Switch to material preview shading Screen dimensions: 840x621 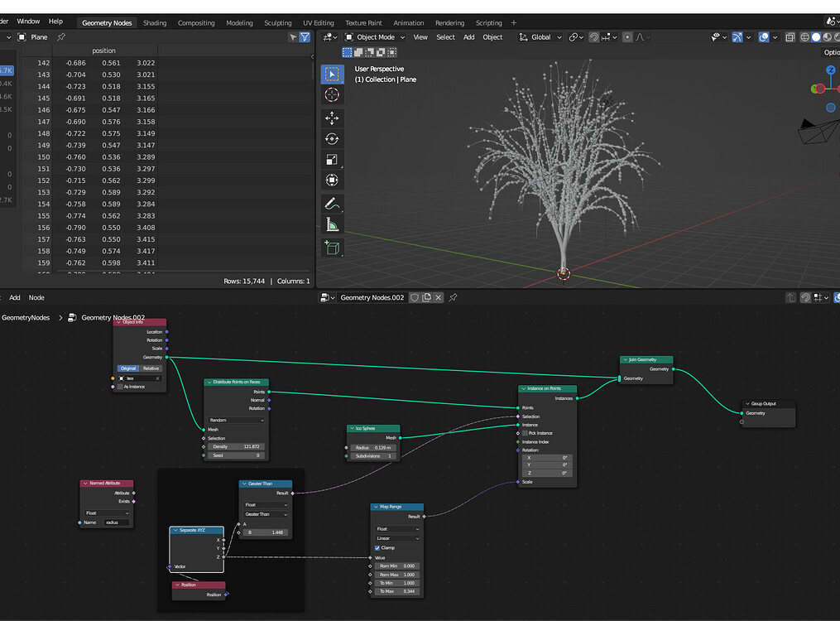tap(827, 37)
